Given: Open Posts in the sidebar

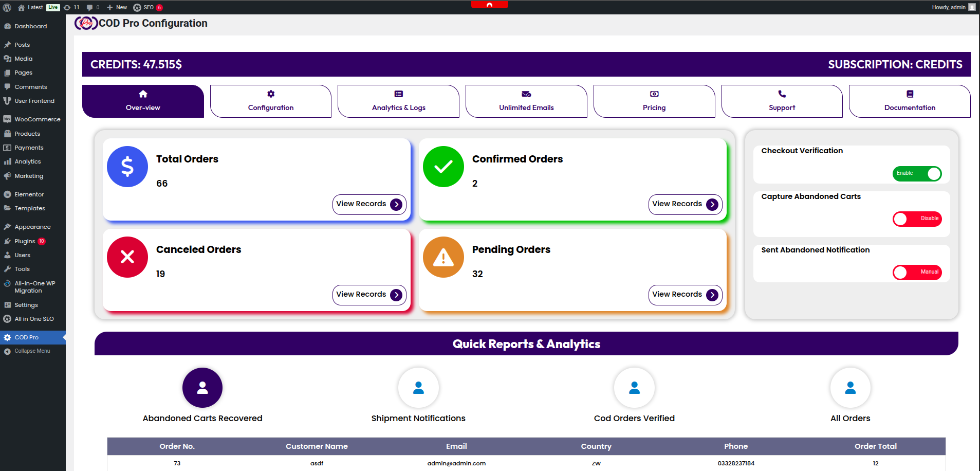Looking at the screenshot, I should coord(33,45).
